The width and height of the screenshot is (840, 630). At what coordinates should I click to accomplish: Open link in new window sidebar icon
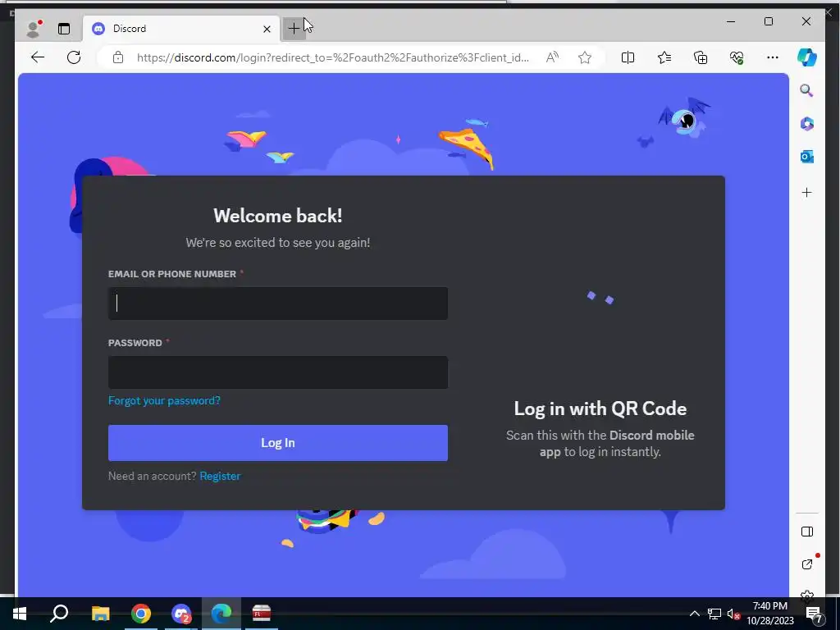(x=807, y=564)
